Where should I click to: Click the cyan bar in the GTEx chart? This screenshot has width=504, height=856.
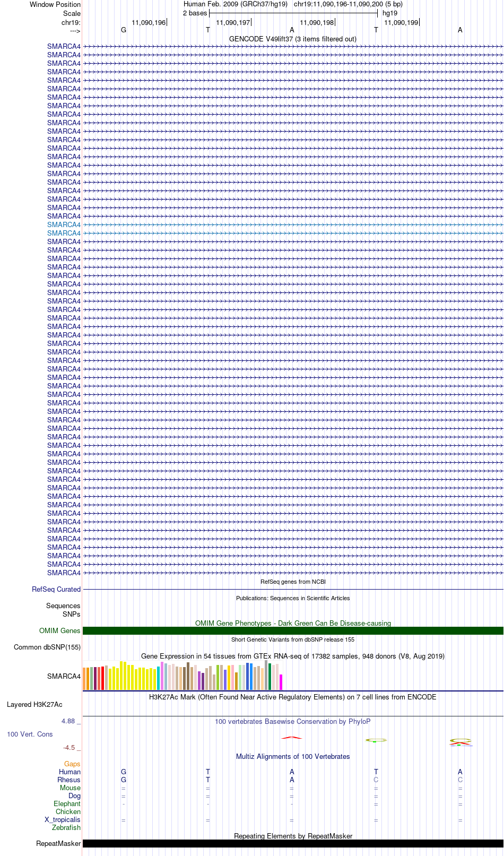click(x=159, y=678)
